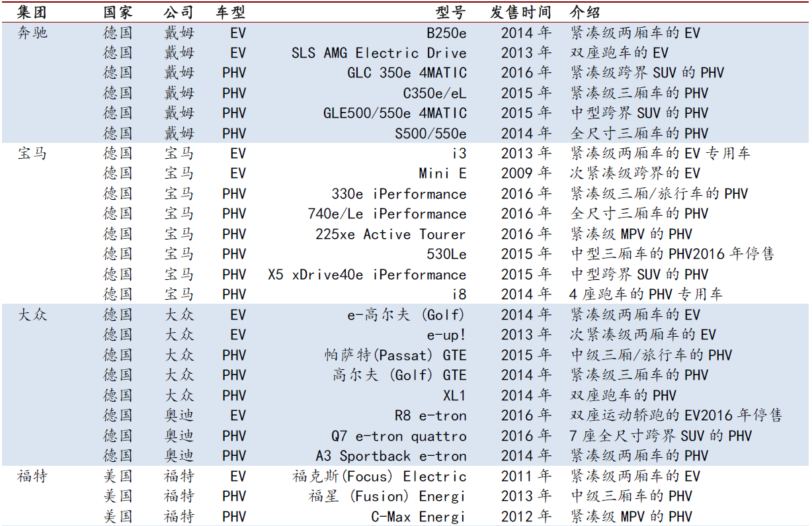Image resolution: width=812 pixels, height=526 pixels.
Task: Click the 介绍 column header
Action: click(585, 13)
